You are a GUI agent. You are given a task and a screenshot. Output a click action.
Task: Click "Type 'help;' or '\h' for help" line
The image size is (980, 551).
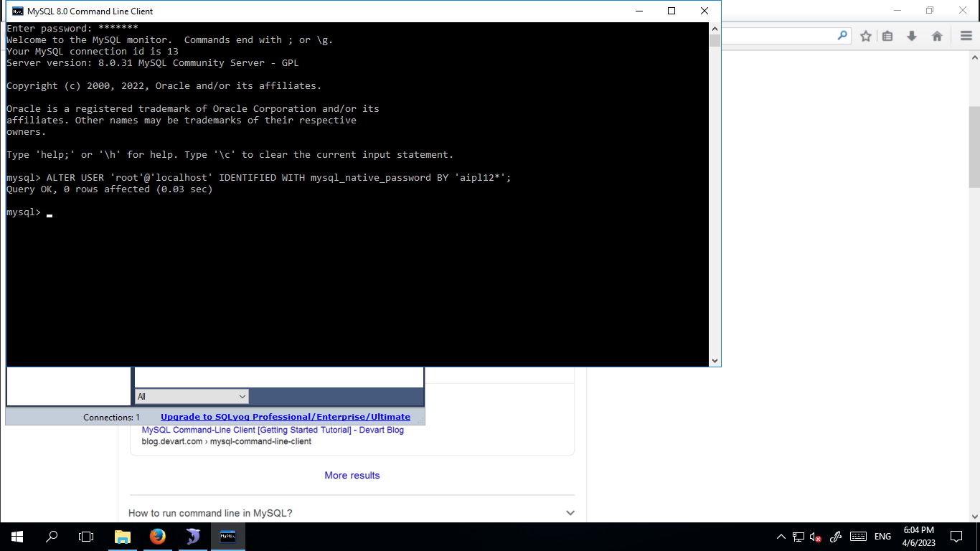coord(230,155)
